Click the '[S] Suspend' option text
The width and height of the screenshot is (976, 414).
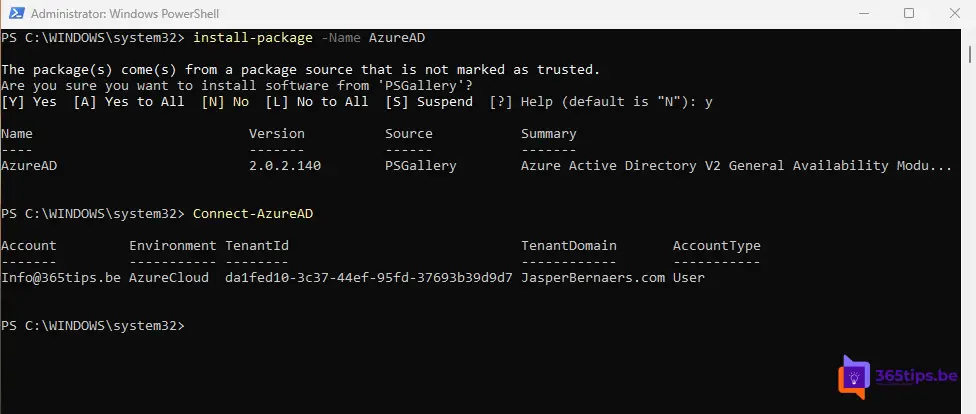429,101
